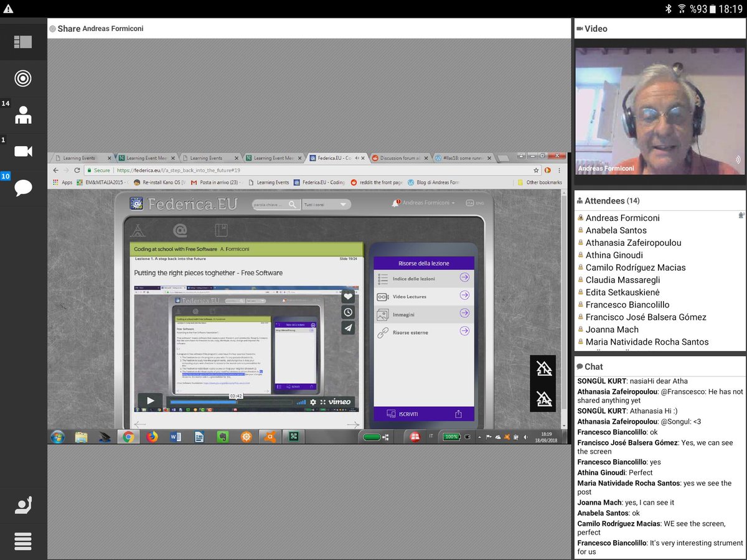Open the Andreas Formiconi user menu on Federica
747x560 pixels.
[428, 203]
